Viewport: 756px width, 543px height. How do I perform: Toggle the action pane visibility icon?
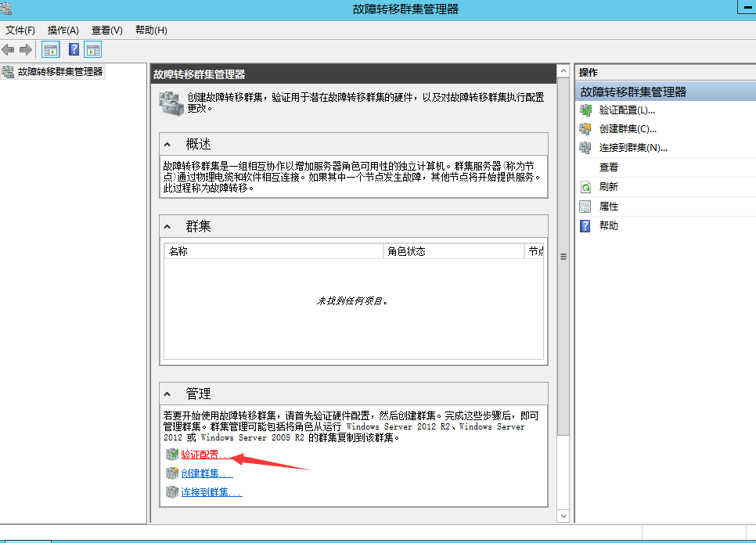point(92,49)
